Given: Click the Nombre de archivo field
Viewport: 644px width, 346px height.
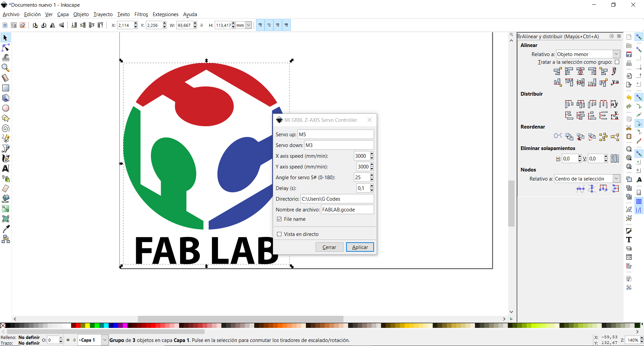Looking at the screenshot, I should [347, 209].
